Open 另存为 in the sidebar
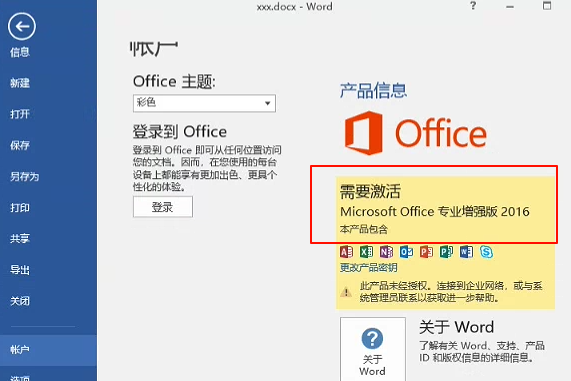Viewport: 571px width, 381px height. point(24,177)
